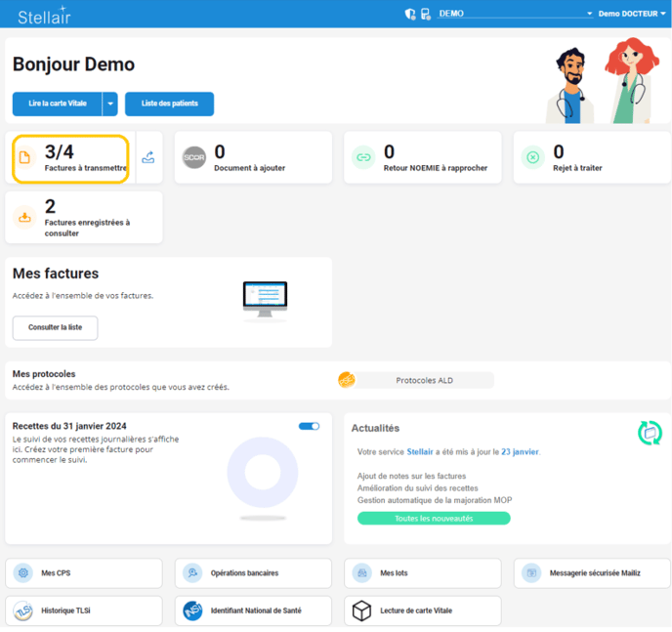The image size is (672, 632).
Task: Click the green refresh icon in Actualités
Action: 650,432
